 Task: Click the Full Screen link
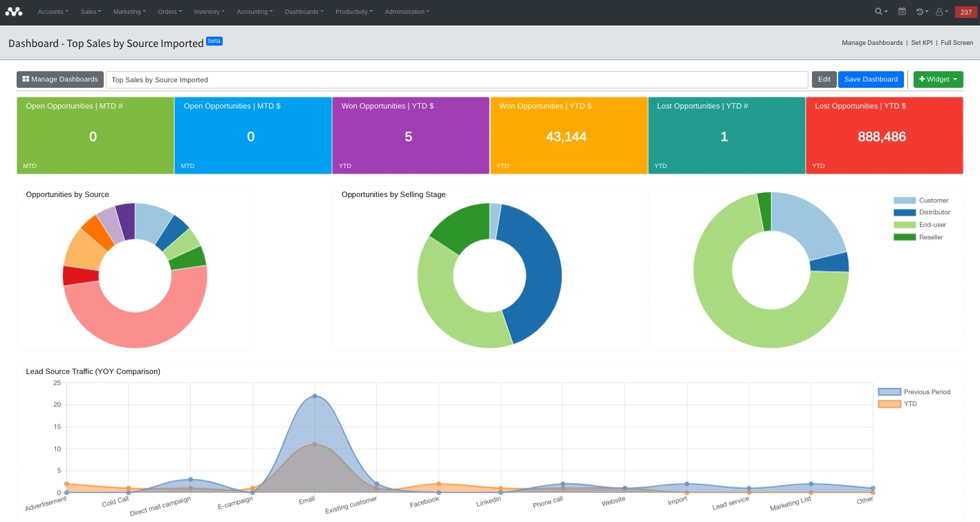(957, 43)
